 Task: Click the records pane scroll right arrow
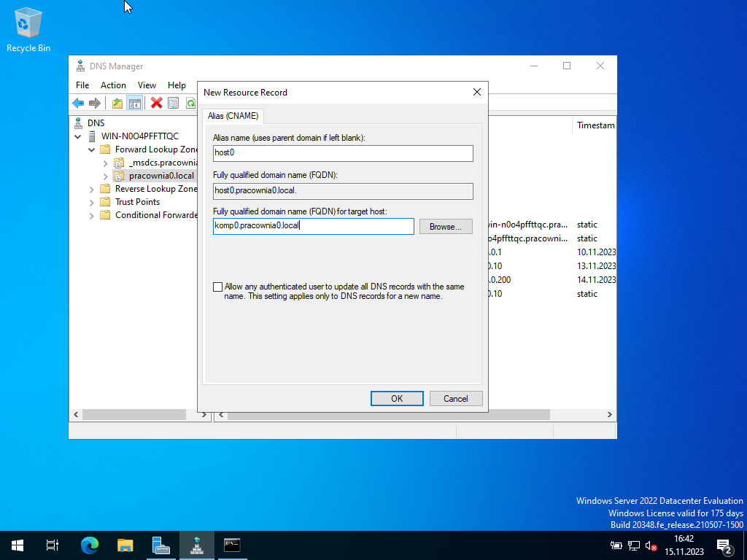tap(609, 415)
